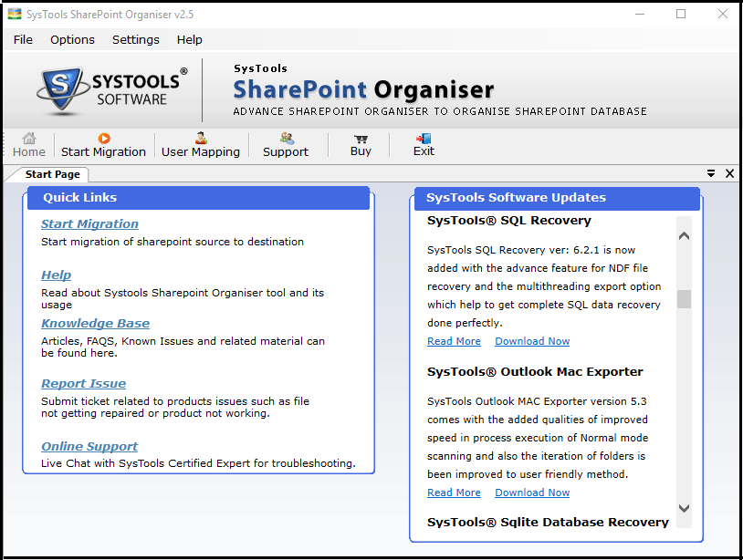The width and height of the screenshot is (743, 560).
Task: Click the app icon in title bar
Action: tap(15, 15)
